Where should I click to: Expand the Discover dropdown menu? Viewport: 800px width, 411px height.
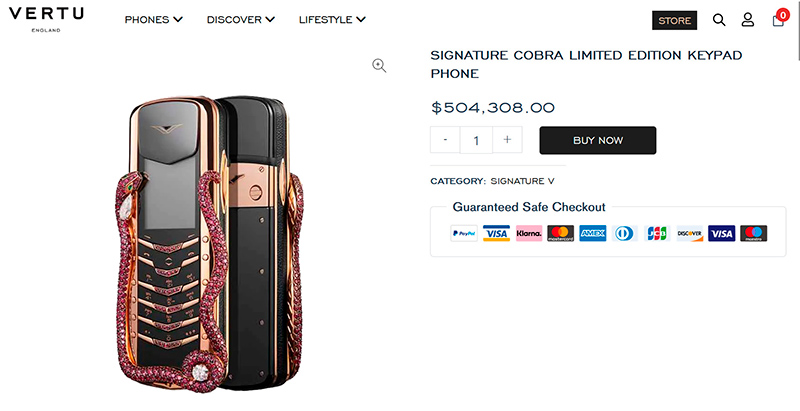pyautogui.click(x=240, y=20)
